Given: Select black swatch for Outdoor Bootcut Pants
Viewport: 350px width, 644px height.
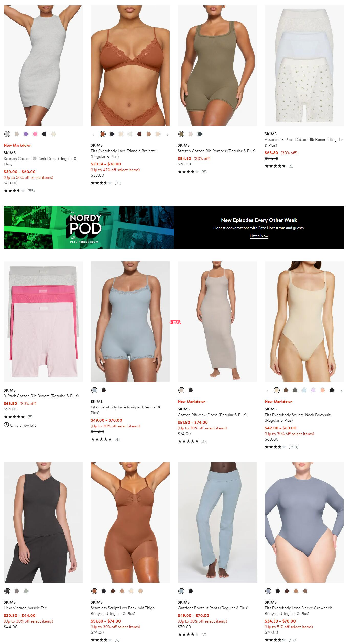Looking at the screenshot, I should (191, 591).
